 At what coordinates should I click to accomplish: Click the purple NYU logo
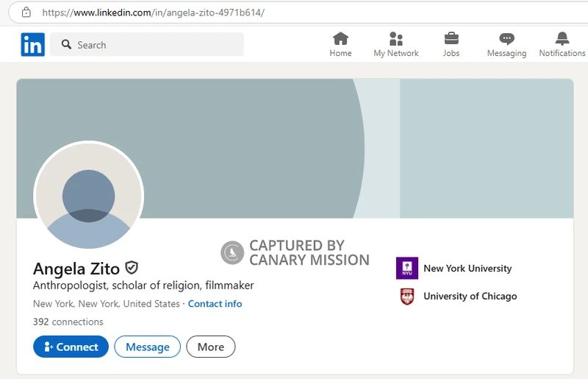[x=407, y=269]
